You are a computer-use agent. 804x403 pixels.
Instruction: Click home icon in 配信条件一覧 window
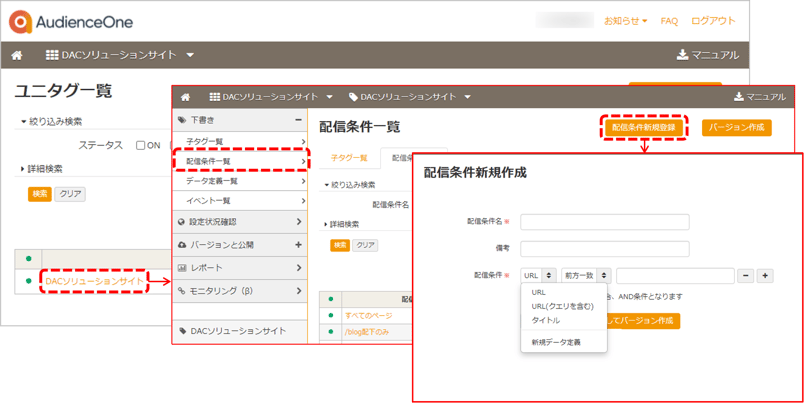tap(186, 97)
